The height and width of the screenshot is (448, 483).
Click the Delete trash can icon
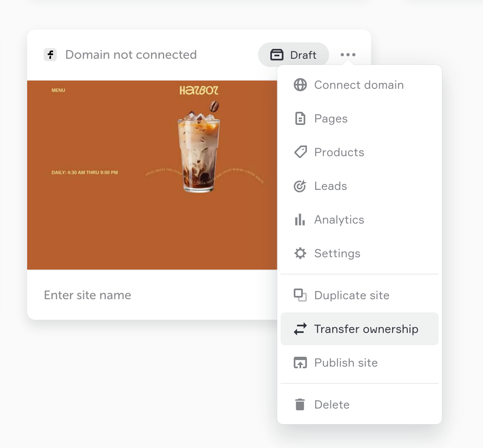tap(300, 404)
